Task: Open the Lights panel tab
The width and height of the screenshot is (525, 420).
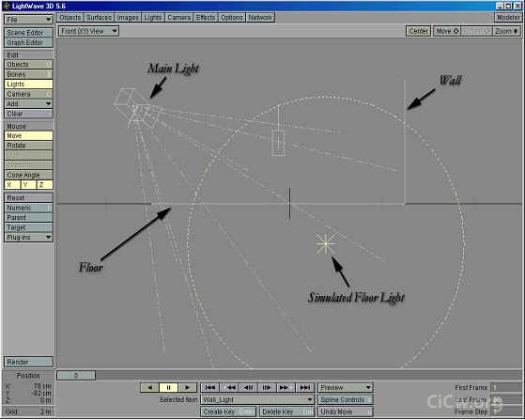Action: pos(153,18)
